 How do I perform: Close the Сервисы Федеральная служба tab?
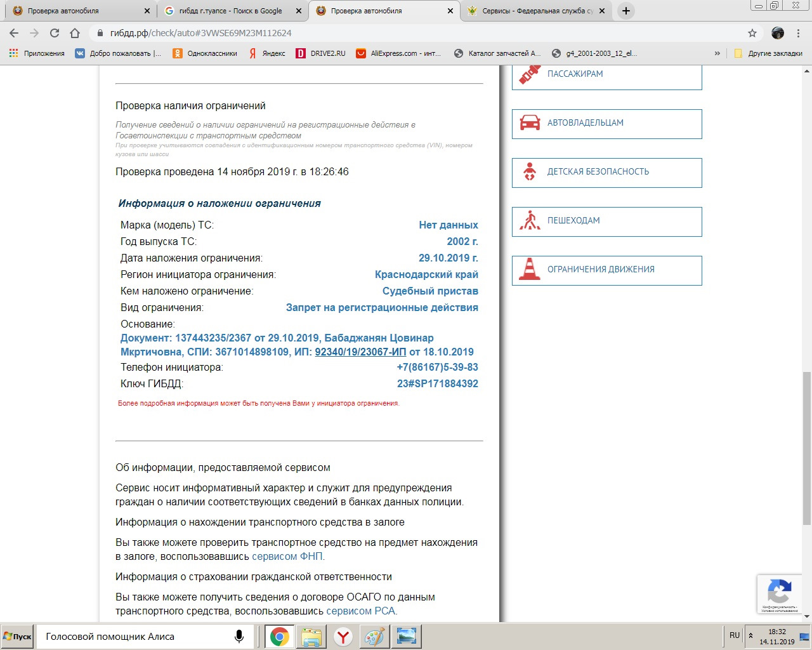602,11
